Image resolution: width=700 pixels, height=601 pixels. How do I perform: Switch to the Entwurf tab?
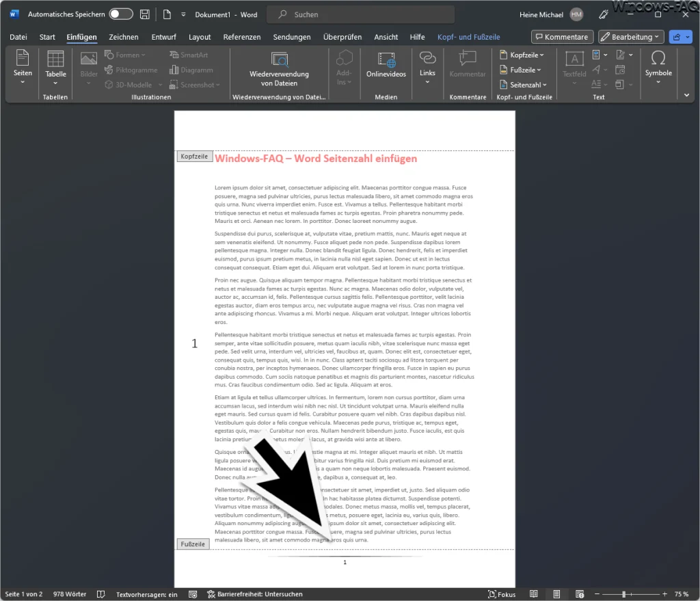pyautogui.click(x=163, y=37)
